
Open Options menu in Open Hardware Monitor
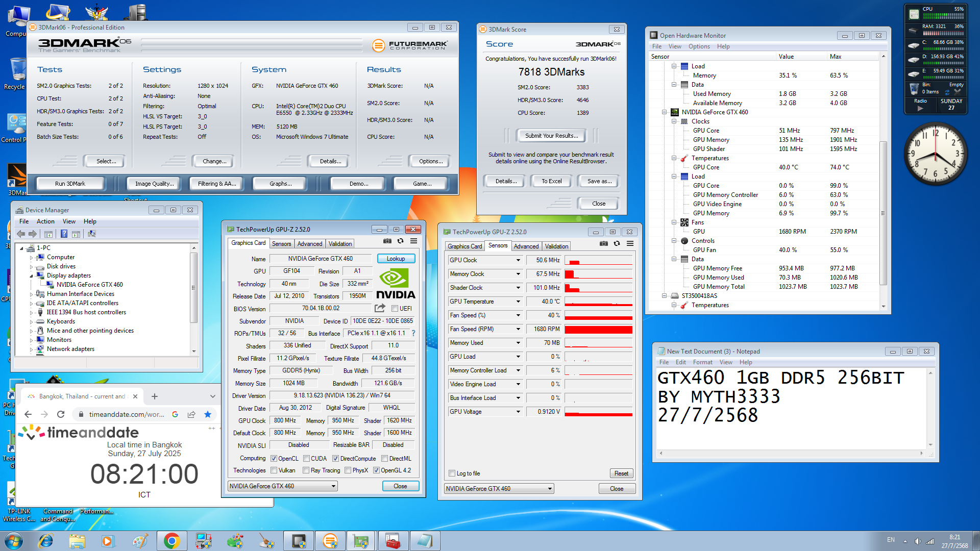click(x=699, y=46)
